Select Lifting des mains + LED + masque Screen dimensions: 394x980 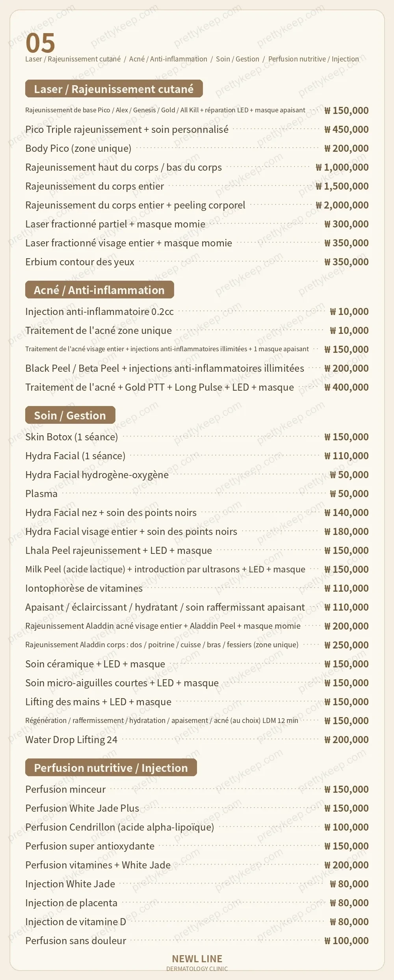(197, 702)
